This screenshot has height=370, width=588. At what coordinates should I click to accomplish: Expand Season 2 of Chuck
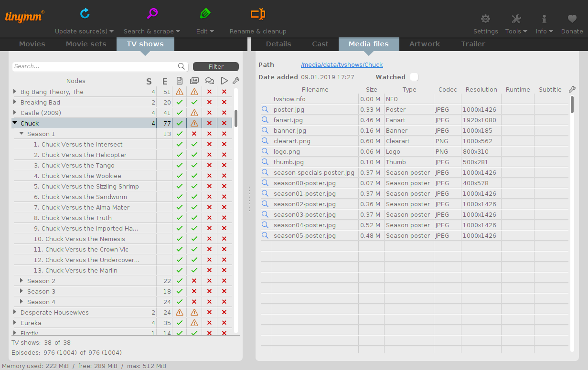(x=21, y=281)
